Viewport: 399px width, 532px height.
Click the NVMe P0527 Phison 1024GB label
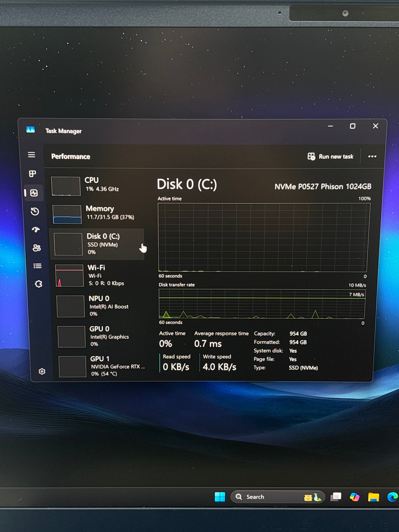(323, 187)
